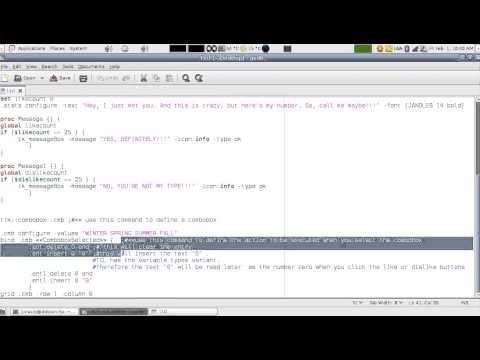Click the 'YES, DEFINITELY!!!' message string
This screenshot has width=480, height=360.
[135, 139]
